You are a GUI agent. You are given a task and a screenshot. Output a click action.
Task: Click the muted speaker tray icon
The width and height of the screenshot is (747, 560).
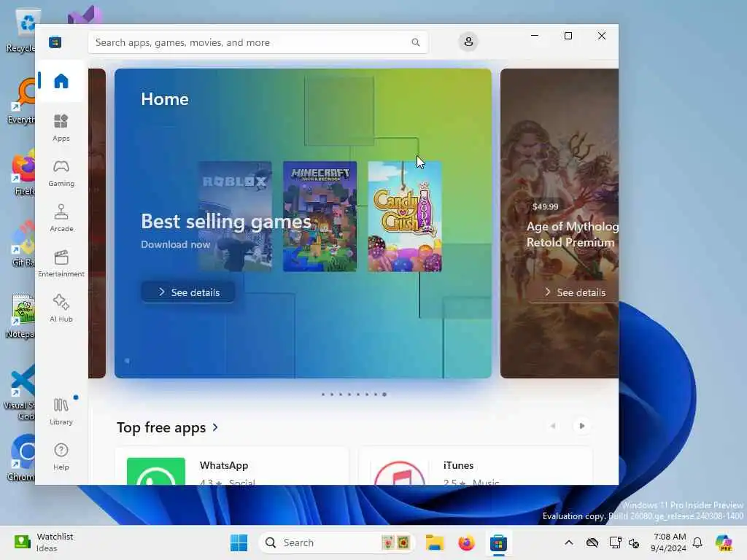pyautogui.click(x=634, y=542)
